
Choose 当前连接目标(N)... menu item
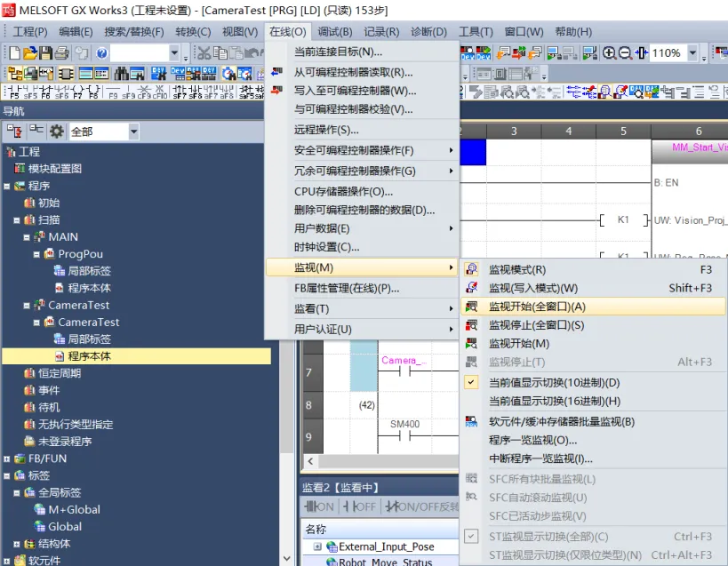(x=361, y=52)
